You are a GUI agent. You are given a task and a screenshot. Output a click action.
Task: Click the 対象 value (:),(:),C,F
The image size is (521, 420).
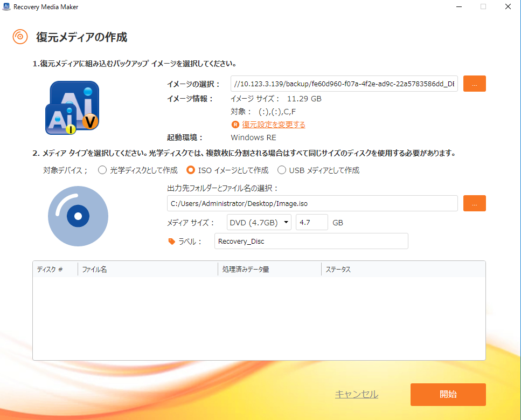[x=277, y=112]
